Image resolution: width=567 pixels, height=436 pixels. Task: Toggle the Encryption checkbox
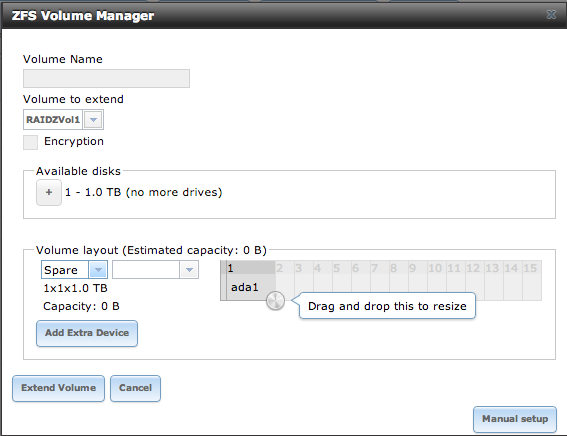pyautogui.click(x=30, y=142)
